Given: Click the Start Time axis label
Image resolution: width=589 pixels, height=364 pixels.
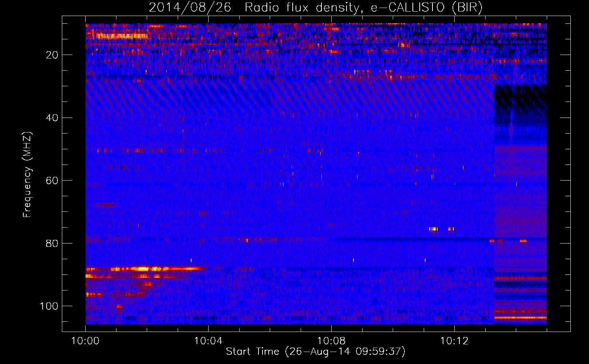Looking at the screenshot, I should pyautogui.click(x=316, y=352).
